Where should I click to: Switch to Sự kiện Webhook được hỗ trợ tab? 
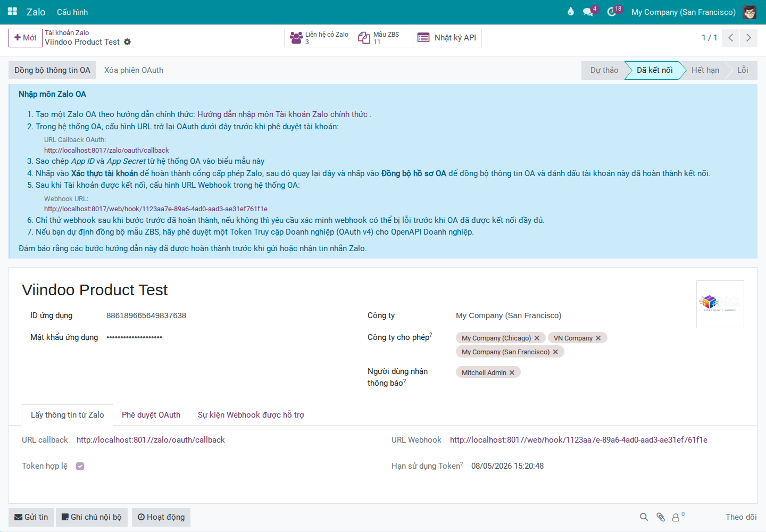pyautogui.click(x=251, y=415)
